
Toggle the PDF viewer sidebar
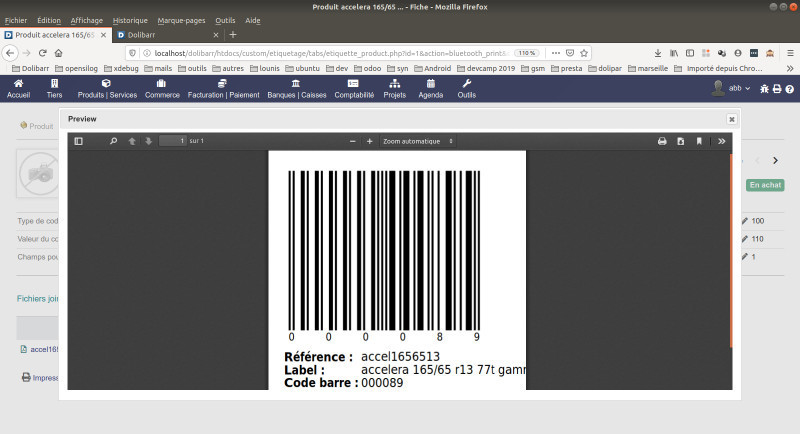pos(79,141)
